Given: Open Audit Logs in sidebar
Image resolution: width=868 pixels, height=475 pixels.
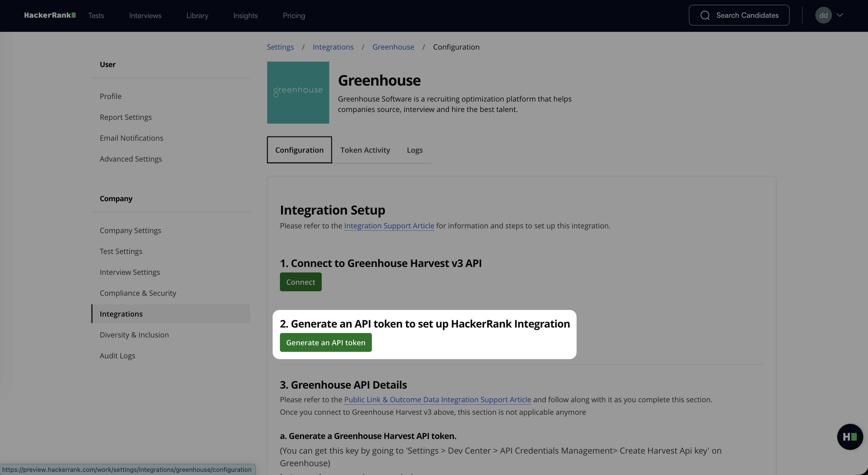Looking at the screenshot, I should pyautogui.click(x=117, y=356).
